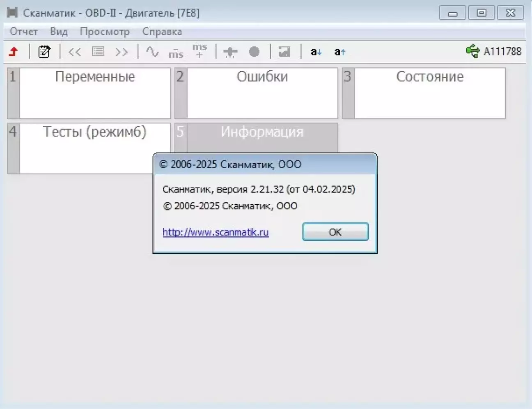The height and width of the screenshot is (409, 532).
Task: Open the waveform graph icon
Action: pos(152,52)
